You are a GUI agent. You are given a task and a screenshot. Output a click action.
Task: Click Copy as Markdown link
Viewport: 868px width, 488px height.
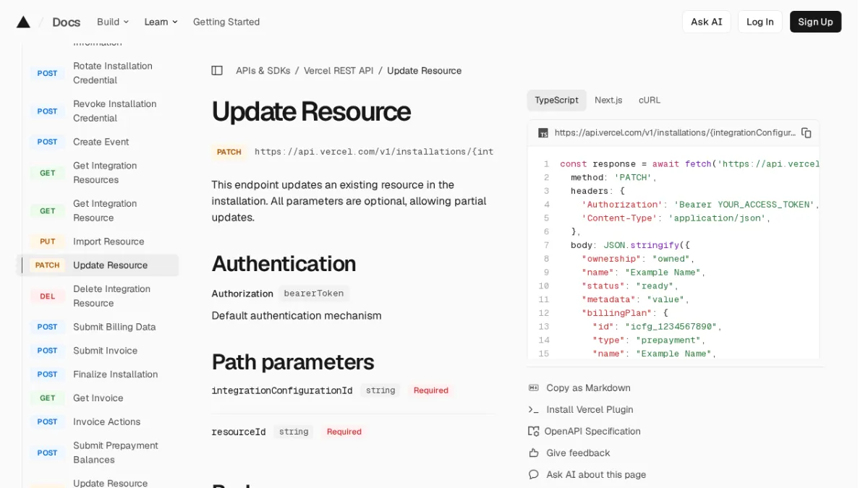(x=588, y=388)
